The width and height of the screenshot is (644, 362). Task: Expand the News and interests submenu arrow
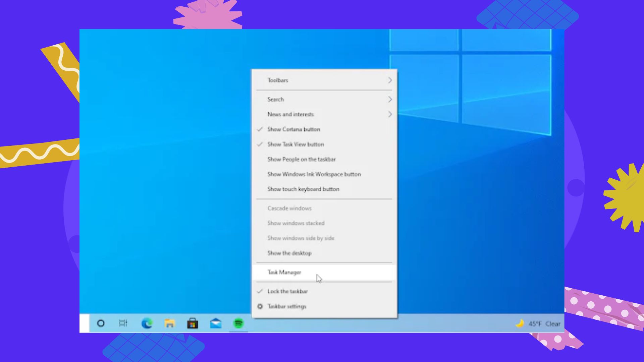pyautogui.click(x=390, y=114)
